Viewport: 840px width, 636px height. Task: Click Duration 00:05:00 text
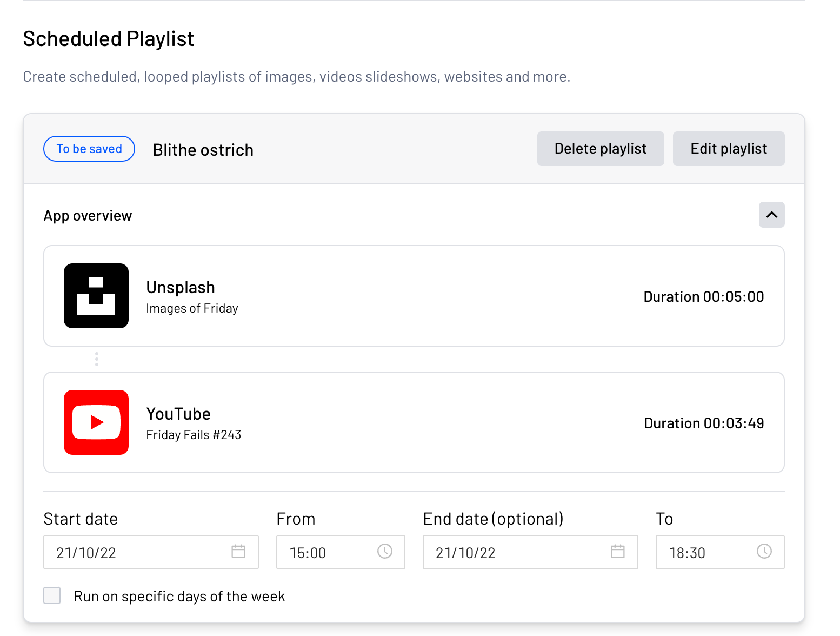click(704, 297)
